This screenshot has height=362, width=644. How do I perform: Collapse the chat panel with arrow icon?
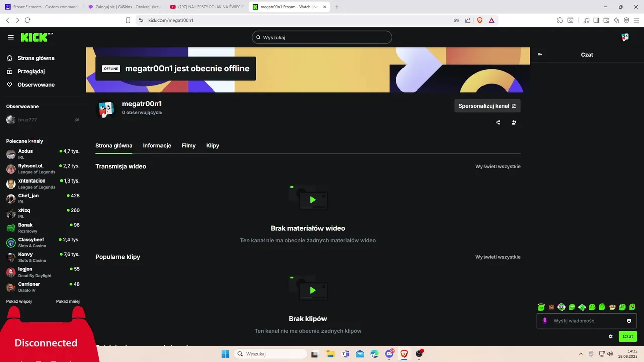540,55
